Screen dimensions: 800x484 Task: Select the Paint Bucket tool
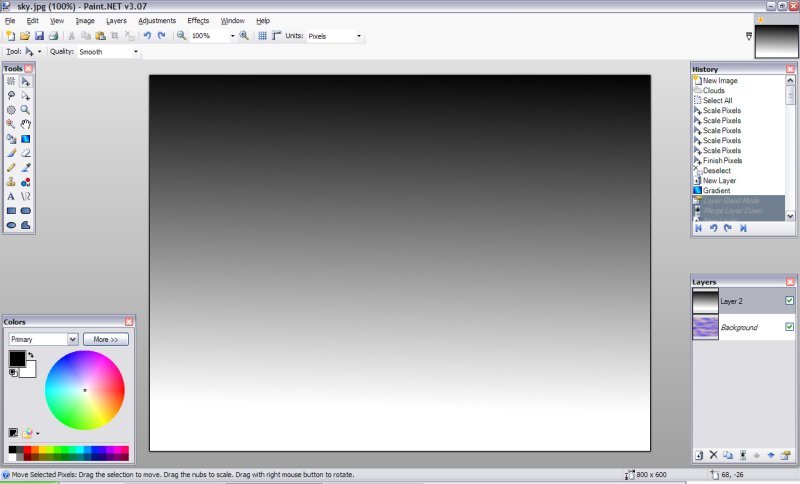11,139
